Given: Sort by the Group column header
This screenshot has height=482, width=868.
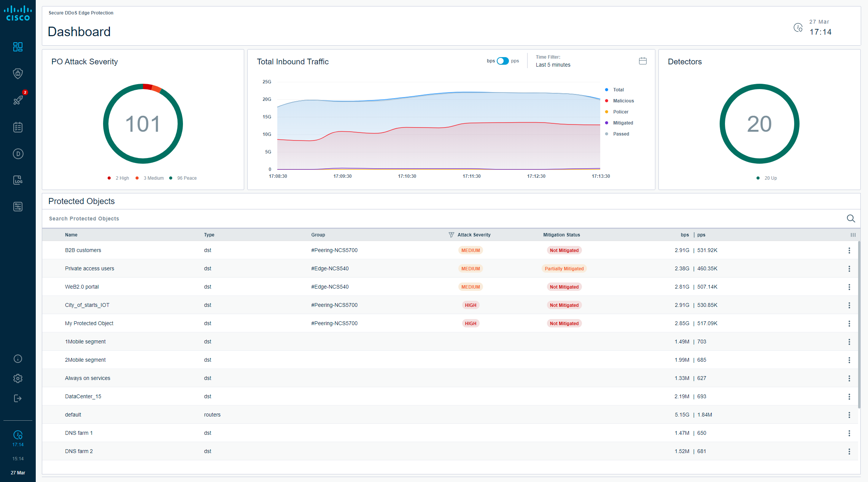Looking at the screenshot, I should [x=318, y=235].
